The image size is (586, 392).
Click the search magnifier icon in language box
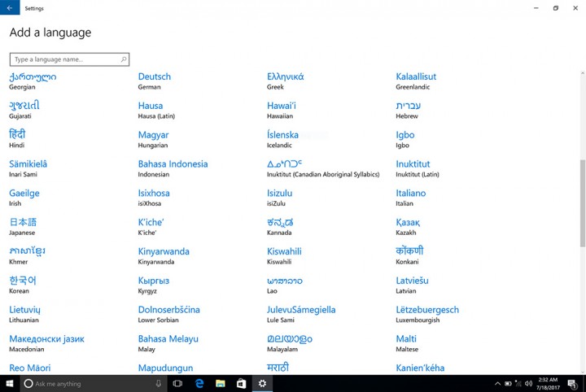(x=124, y=59)
